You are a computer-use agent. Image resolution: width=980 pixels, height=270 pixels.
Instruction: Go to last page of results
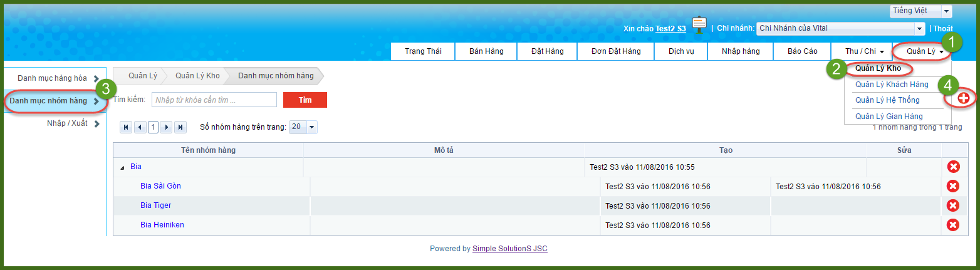tap(180, 127)
